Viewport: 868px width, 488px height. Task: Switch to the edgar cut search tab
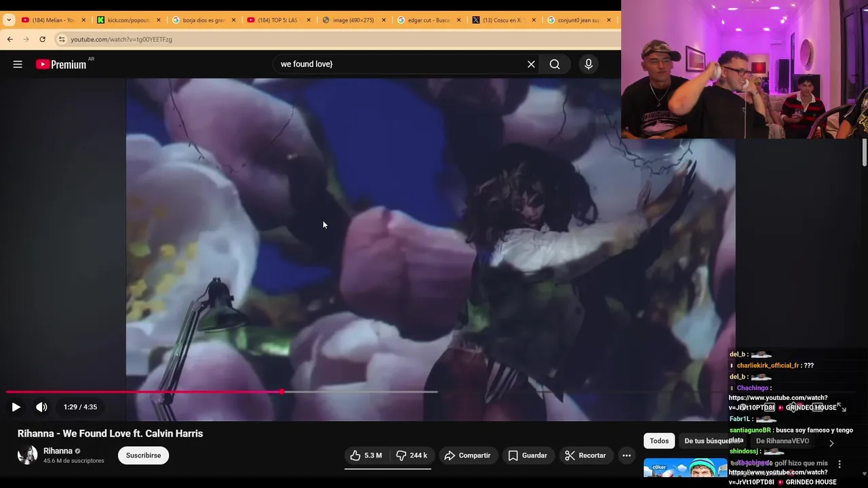(x=429, y=20)
